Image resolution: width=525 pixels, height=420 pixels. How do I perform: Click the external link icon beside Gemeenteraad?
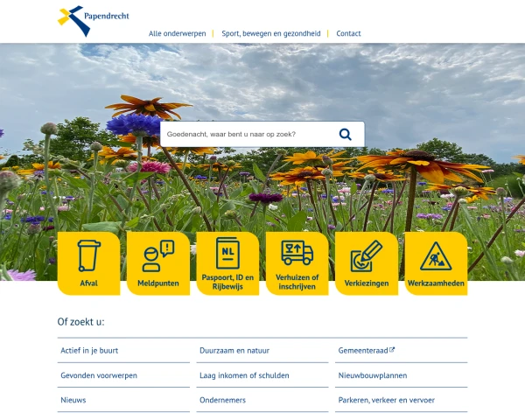coord(392,350)
